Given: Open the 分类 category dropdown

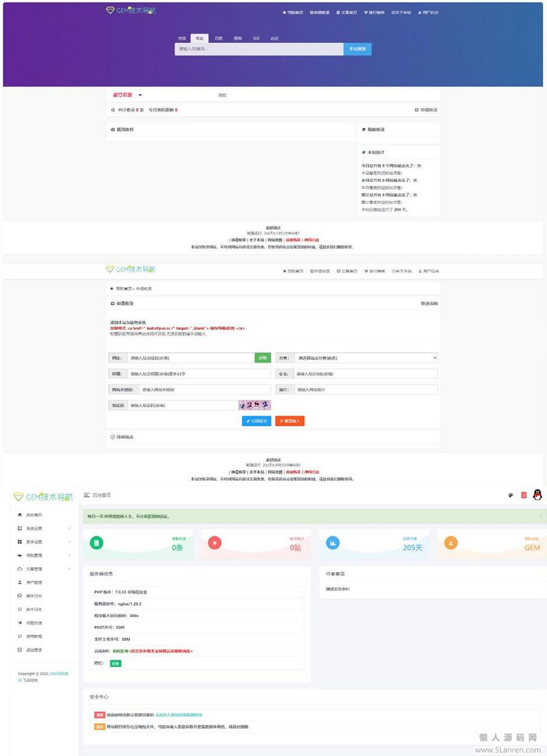Looking at the screenshot, I should (365, 358).
